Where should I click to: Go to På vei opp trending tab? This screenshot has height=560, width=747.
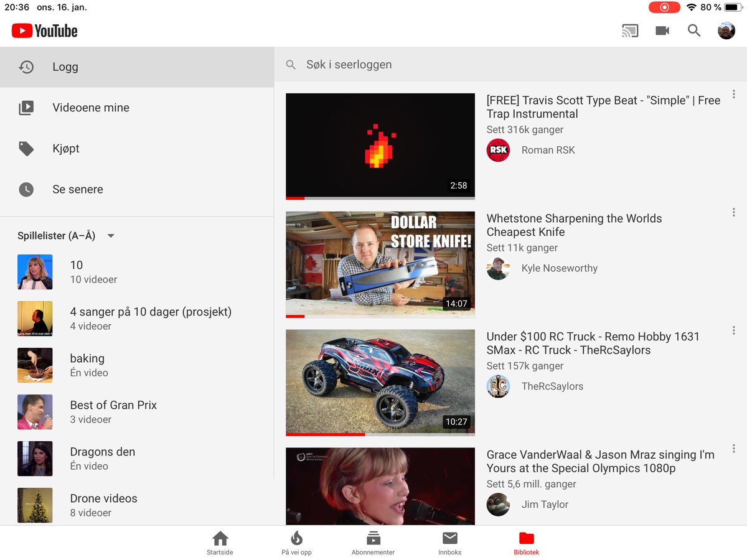[296, 543]
